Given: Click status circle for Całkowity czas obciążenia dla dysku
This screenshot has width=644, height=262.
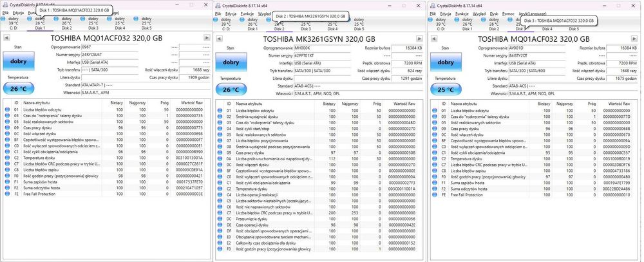Looking at the screenshot, I should 220,243.
